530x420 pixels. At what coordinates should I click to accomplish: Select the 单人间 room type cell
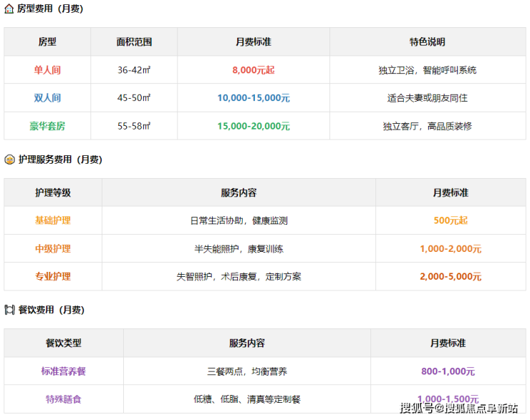(47, 70)
